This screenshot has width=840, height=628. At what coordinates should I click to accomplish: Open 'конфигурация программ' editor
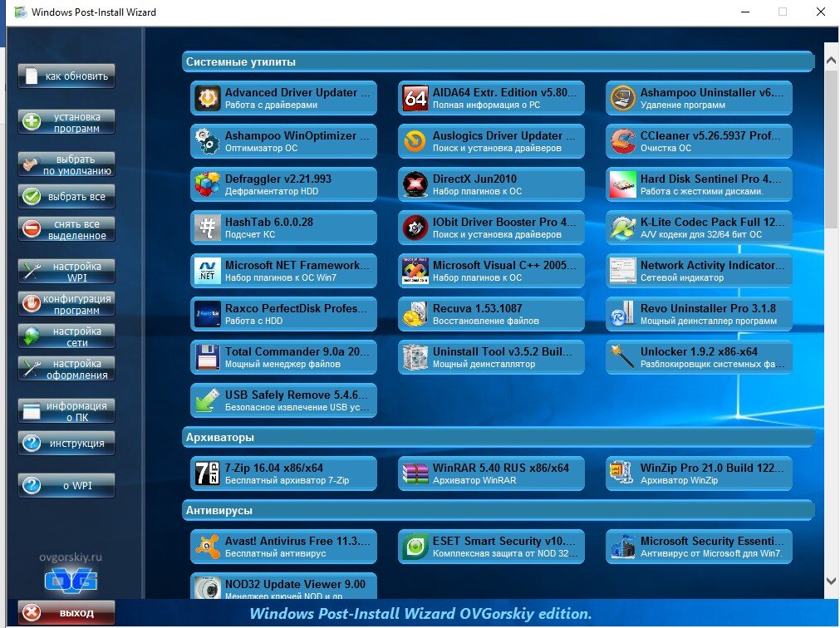tap(66, 304)
